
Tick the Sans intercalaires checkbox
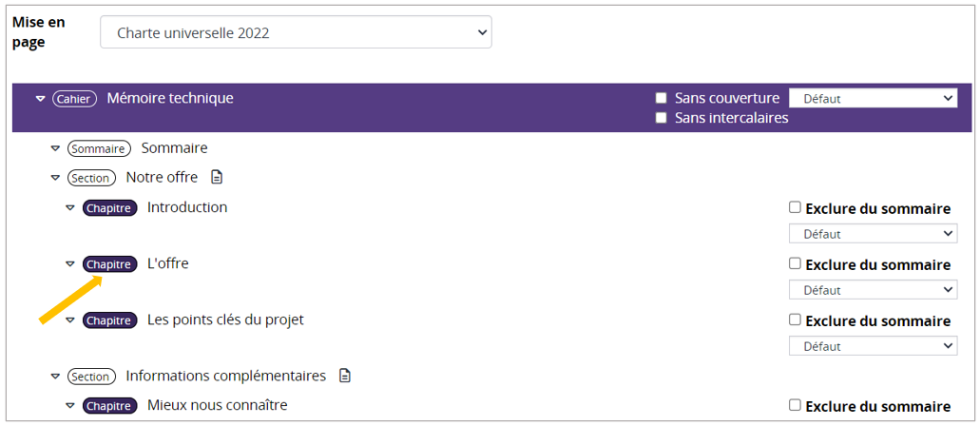(x=662, y=118)
